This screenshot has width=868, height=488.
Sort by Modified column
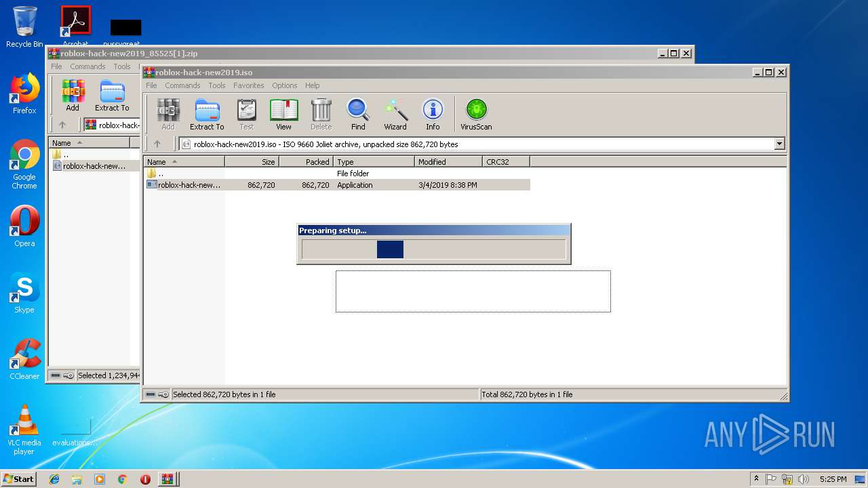(x=448, y=162)
